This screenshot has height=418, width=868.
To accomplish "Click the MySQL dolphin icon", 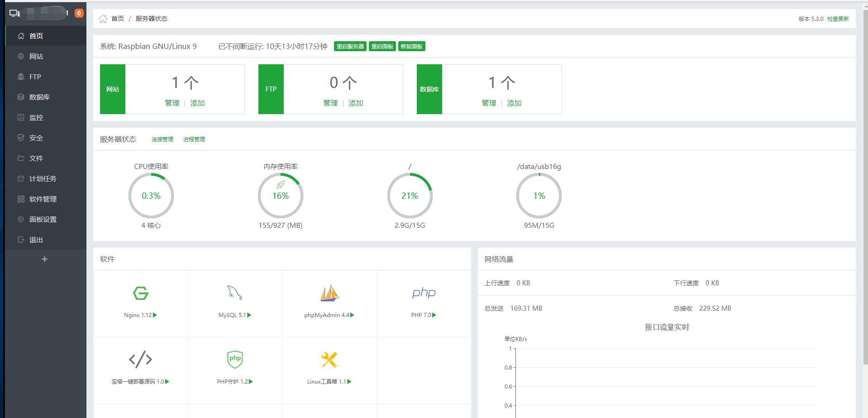I will [x=235, y=293].
